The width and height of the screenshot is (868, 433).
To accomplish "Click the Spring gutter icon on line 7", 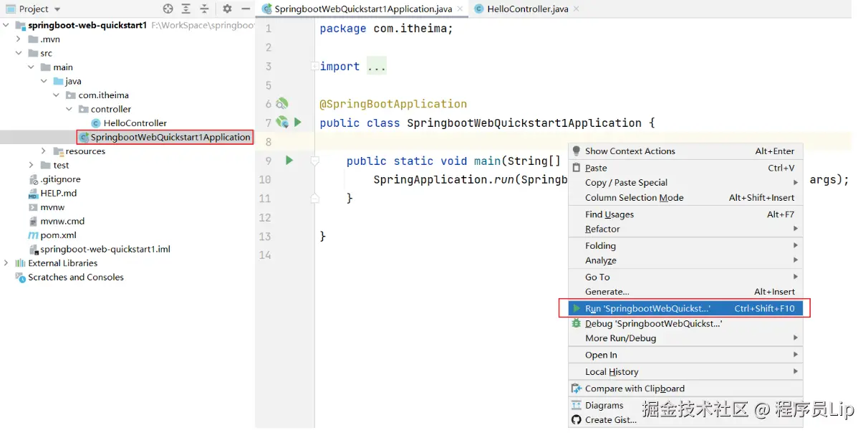I will tap(282, 123).
